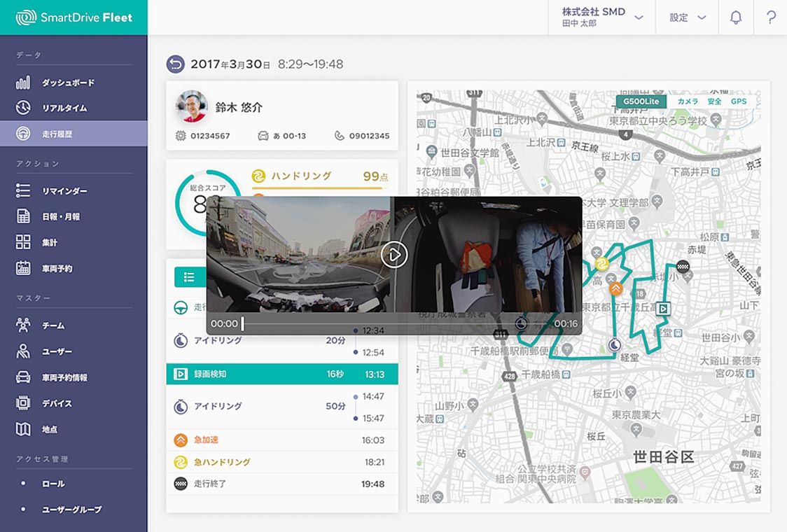
Task: Open the notifications bell
Action: tap(735, 17)
